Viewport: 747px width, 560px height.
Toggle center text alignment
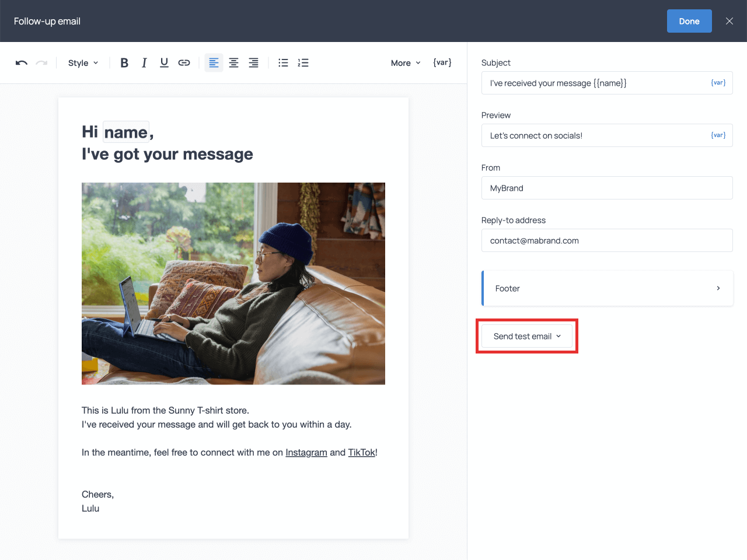tap(233, 62)
